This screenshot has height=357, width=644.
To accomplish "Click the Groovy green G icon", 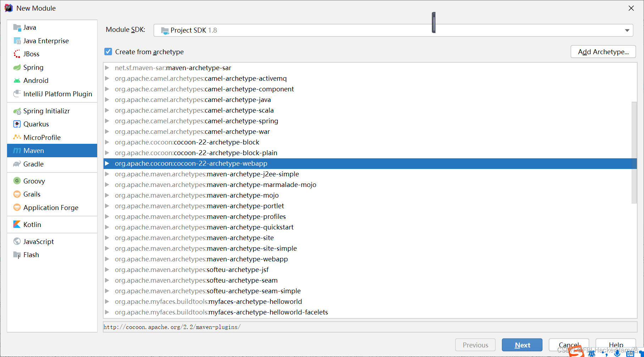I will pos(17,181).
